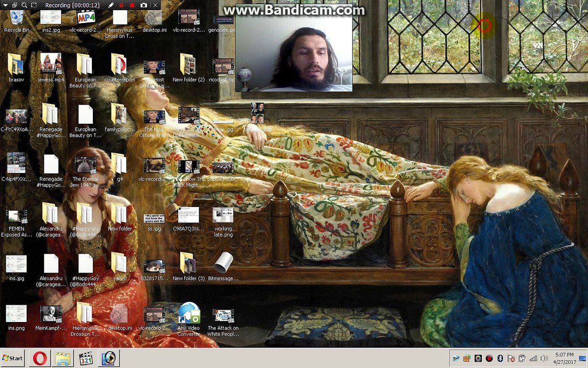The image size is (588, 368).
Task: Click the Bandicam red record tray icon
Action: click(488, 358)
